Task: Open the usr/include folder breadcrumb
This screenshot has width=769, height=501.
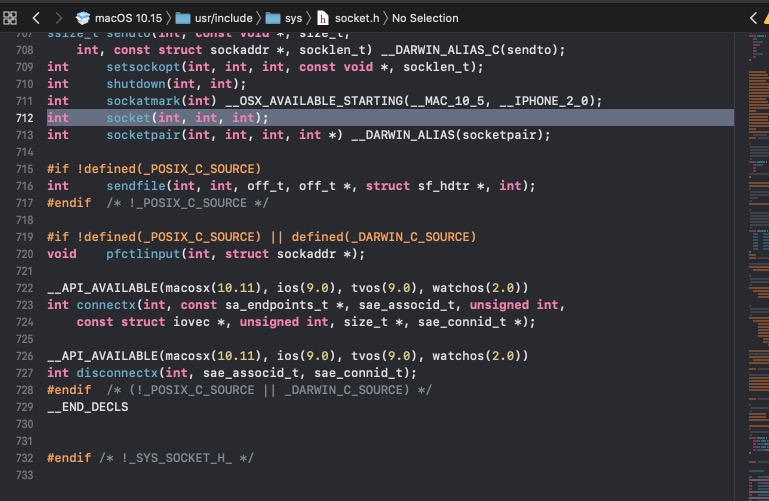Action: [218, 18]
